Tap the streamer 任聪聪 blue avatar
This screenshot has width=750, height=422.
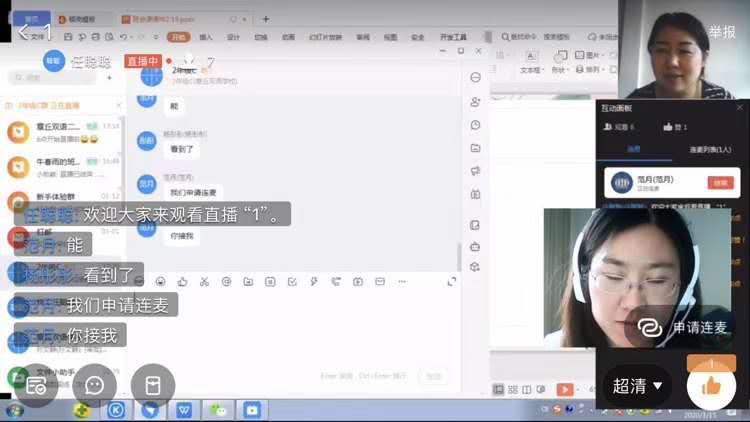tap(54, 61)
